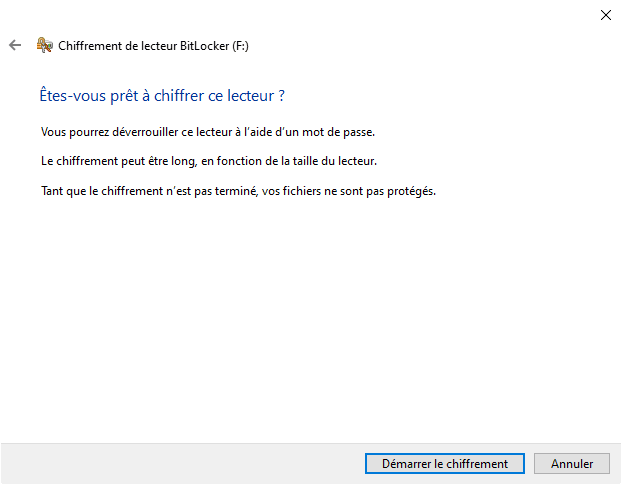Screen dimensions: 622x485
Task: Click the line starting with Tant que le chiffrement
Action: point(239,190)
